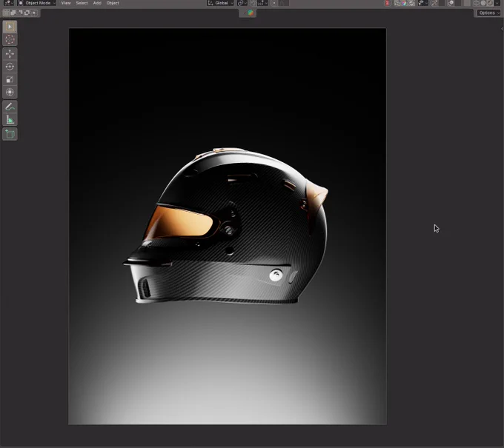The width and height of the screenshot is (504, 448).
Task: Toggle proportional editing button
Action: coord(274,3)
